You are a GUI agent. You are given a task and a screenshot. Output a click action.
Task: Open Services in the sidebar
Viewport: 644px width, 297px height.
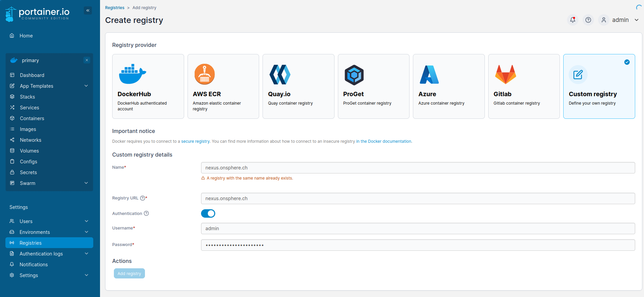[49, 107]
